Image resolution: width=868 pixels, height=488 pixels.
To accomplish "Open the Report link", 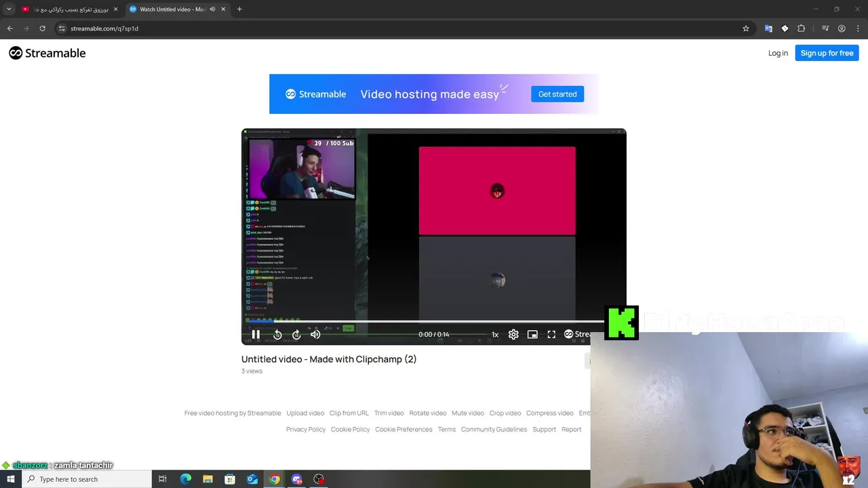I will tap(572, 429).
